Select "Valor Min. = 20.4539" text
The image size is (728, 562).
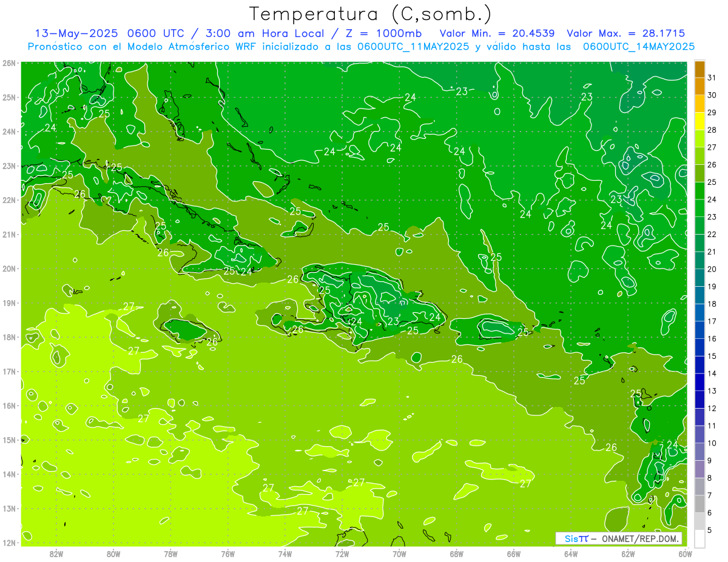click(497, 33)
